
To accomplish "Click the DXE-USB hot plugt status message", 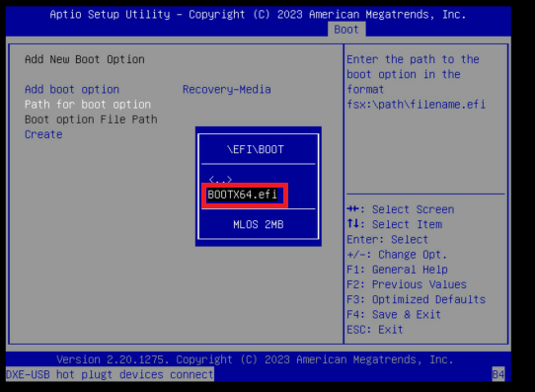I will tap(110, 374).
